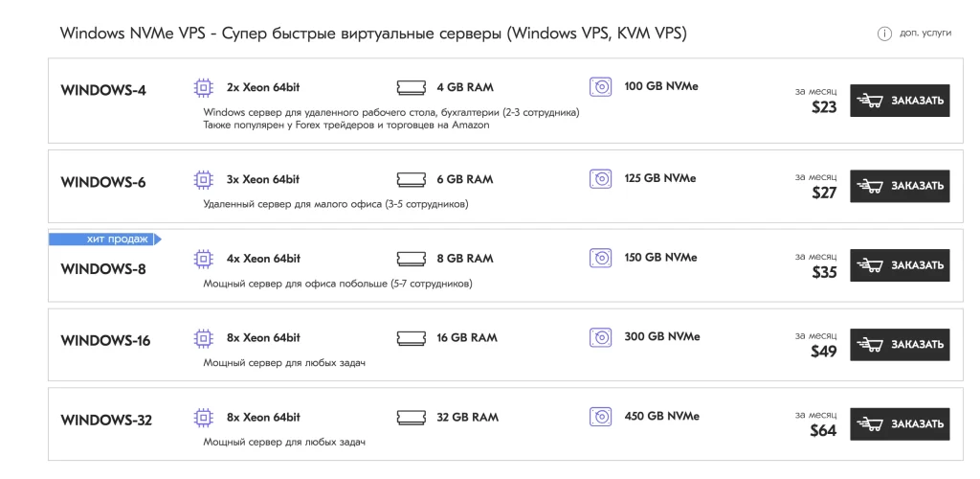This screenshot has height=479, width=980.
Task: Order the WINDOWS-4 plan for $23
Action: pyautogui.click(x=899, y=101)
